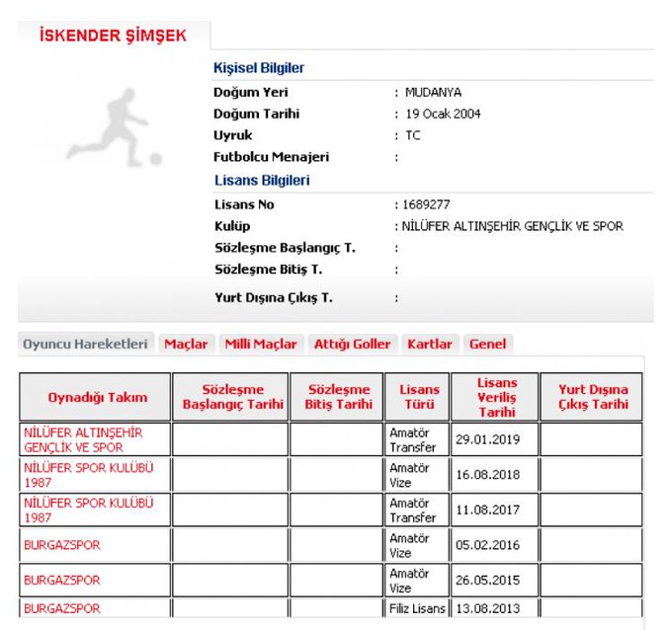Click the Nilüfer Spor Kulübü 1987 link dated 11.08.2017
This screenshot has height=630, width=672.
click(x=88, y=510)
